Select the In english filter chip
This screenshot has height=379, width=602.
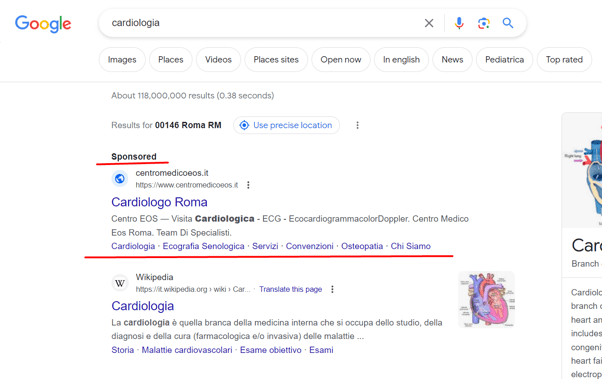[401, 60]
